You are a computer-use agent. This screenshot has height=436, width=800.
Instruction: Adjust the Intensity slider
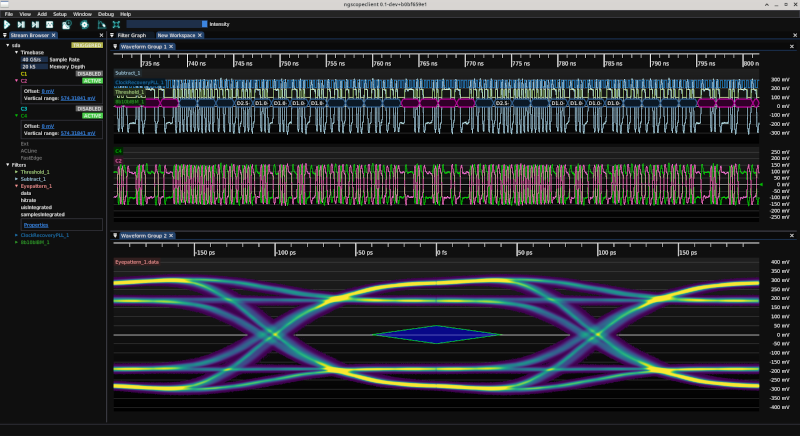(x=167, y=24)
